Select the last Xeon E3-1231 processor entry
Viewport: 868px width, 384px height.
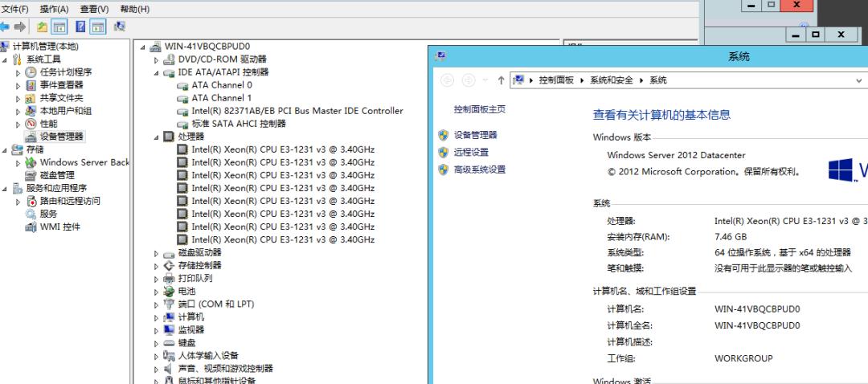283,239
